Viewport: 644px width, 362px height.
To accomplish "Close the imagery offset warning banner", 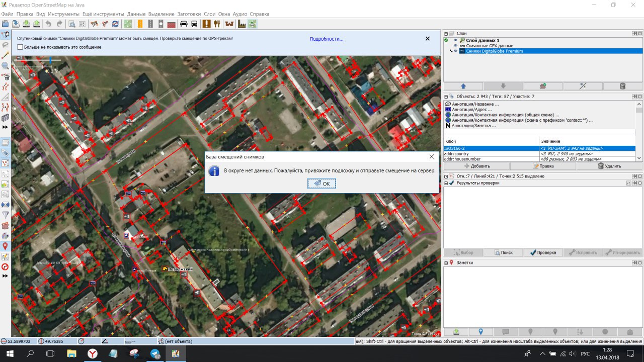I will [428, 38].
